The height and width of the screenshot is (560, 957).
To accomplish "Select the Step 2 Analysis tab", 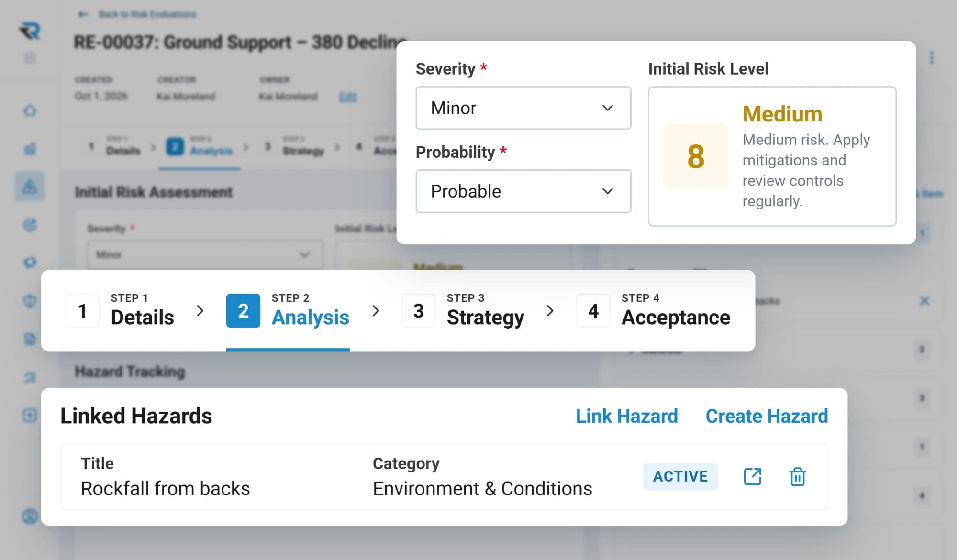I will point(288,311).
